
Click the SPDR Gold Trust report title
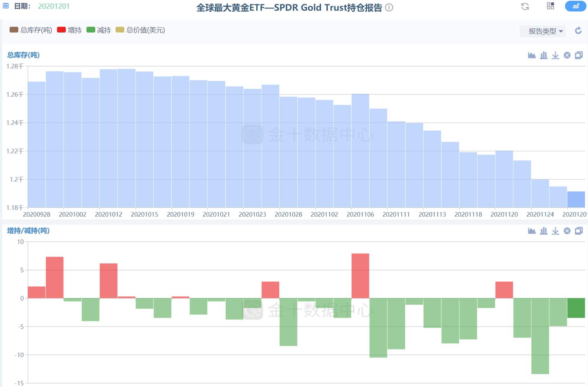(x=289, y=8)
